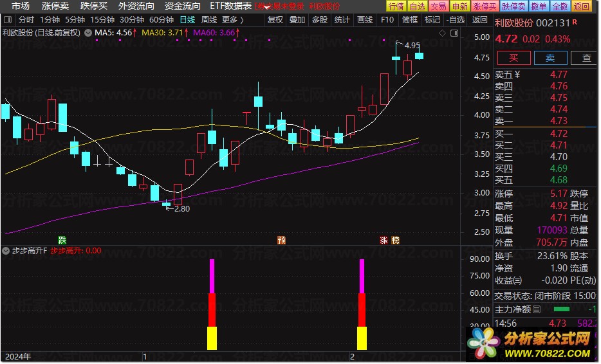601x364 pixels.
Task: Click the 榜 event marker on chart
Action: (395, 240)
